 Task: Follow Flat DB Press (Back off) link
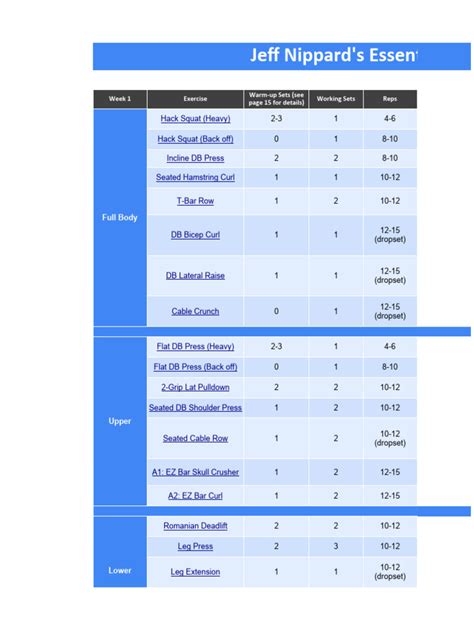pos(195,367)
